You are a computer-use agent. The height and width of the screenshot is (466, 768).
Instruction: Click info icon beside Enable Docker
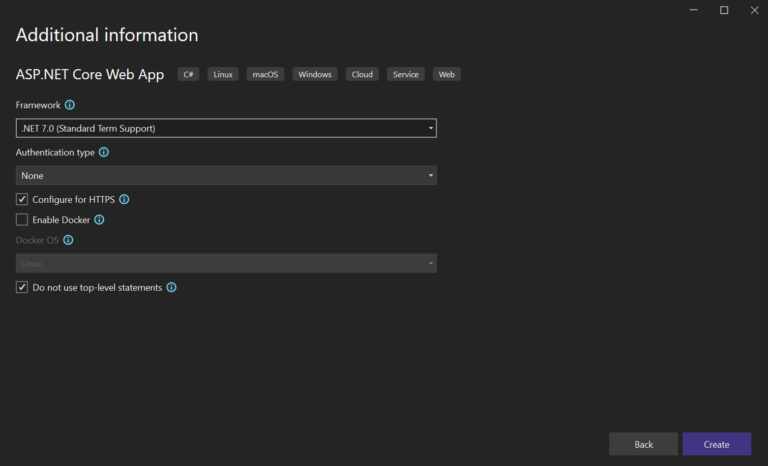(x=99, y=220)
